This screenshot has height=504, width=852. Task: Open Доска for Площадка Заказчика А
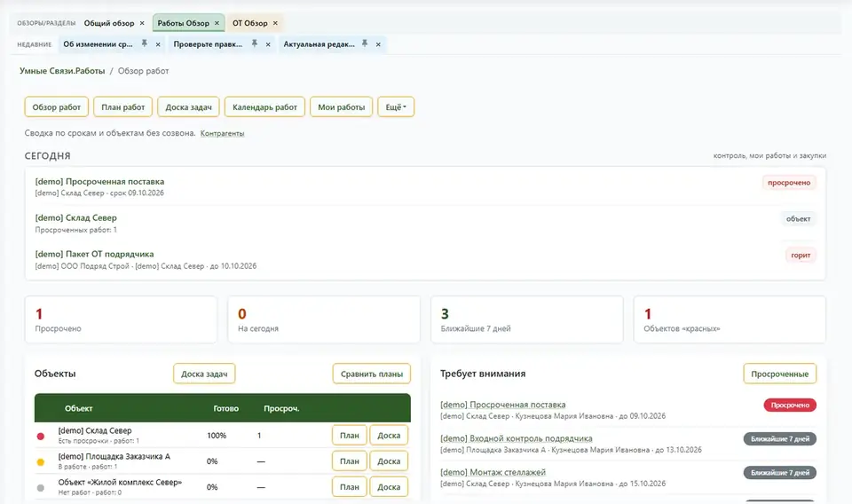[389, 461]
